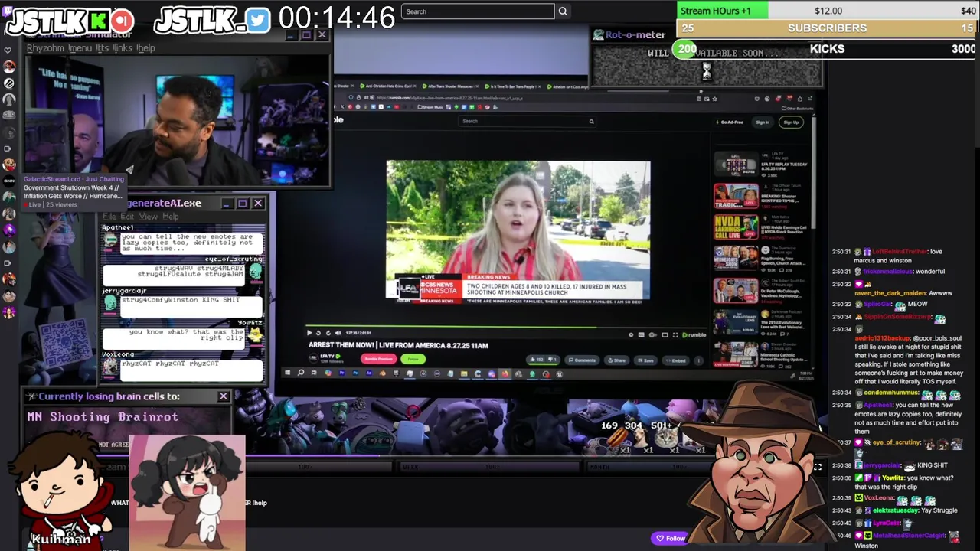The image size is (980, 551).
Task: Click Yowlitz username in Twitch chat
Action: [x=892, y=478]
